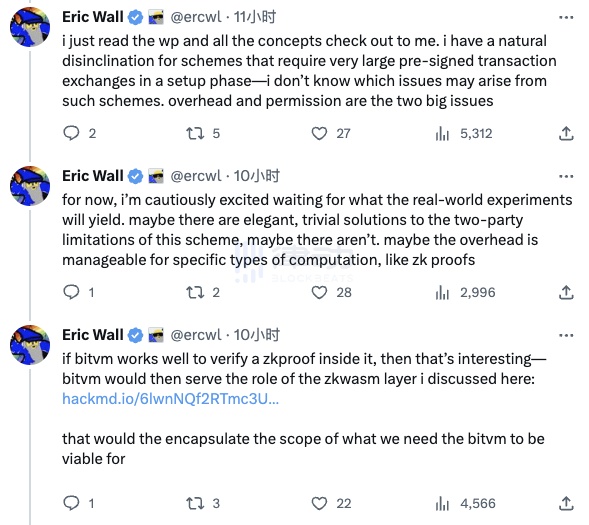Open the hackmd.io link
The image size is (589, 525).
[171, 398]
